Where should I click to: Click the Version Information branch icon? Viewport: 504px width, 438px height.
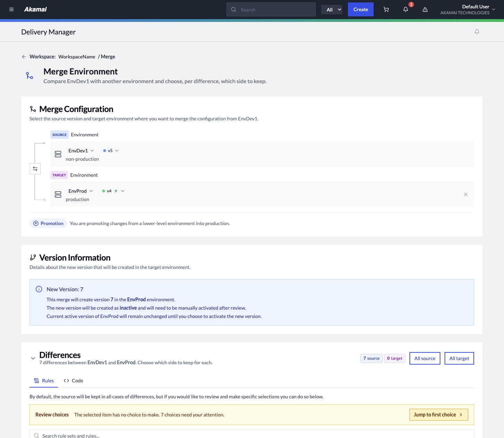click(33, 257)
